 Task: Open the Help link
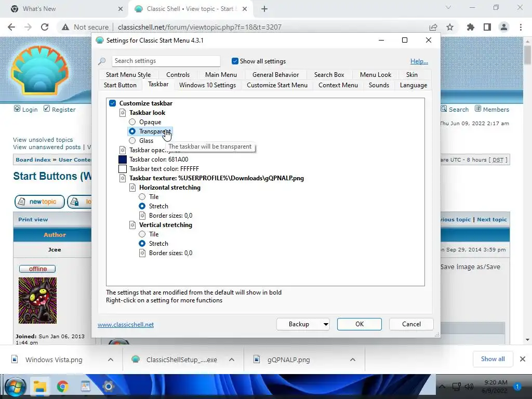point(419,61)
